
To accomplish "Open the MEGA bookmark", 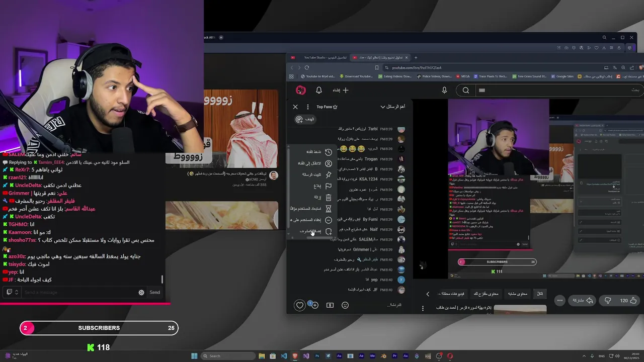I will [463, 76].
